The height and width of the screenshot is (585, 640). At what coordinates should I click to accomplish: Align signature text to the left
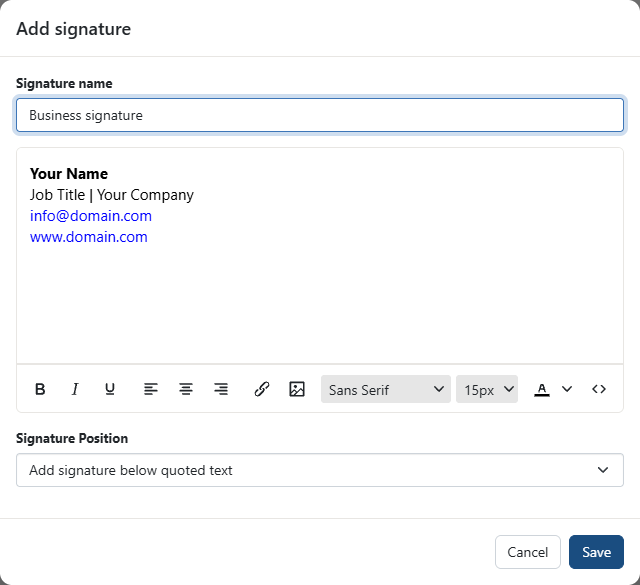151,389
